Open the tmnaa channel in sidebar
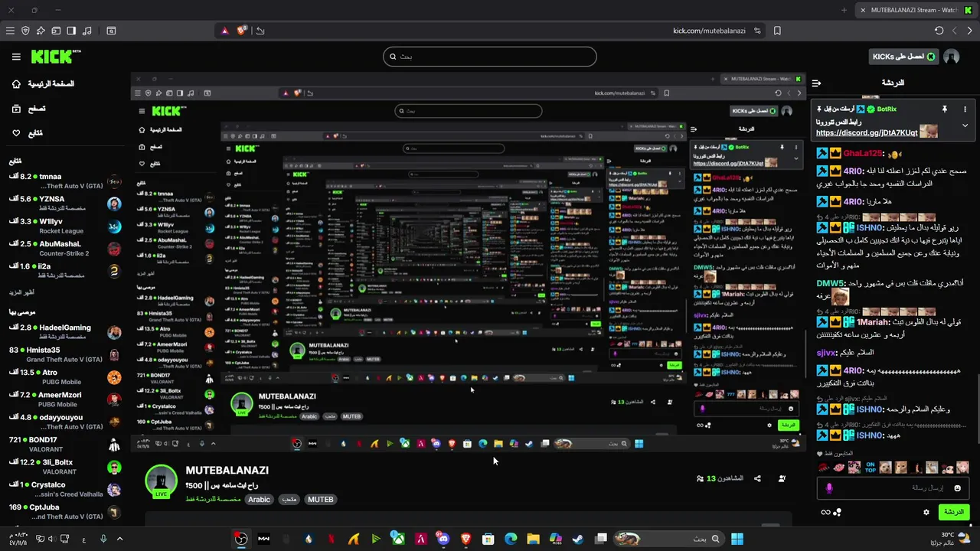 (x=65, y=181)
